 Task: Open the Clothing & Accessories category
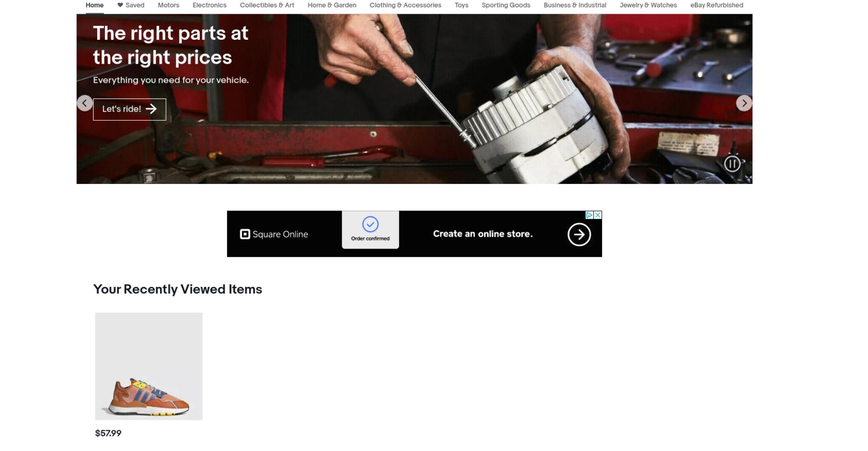point(405,5)
